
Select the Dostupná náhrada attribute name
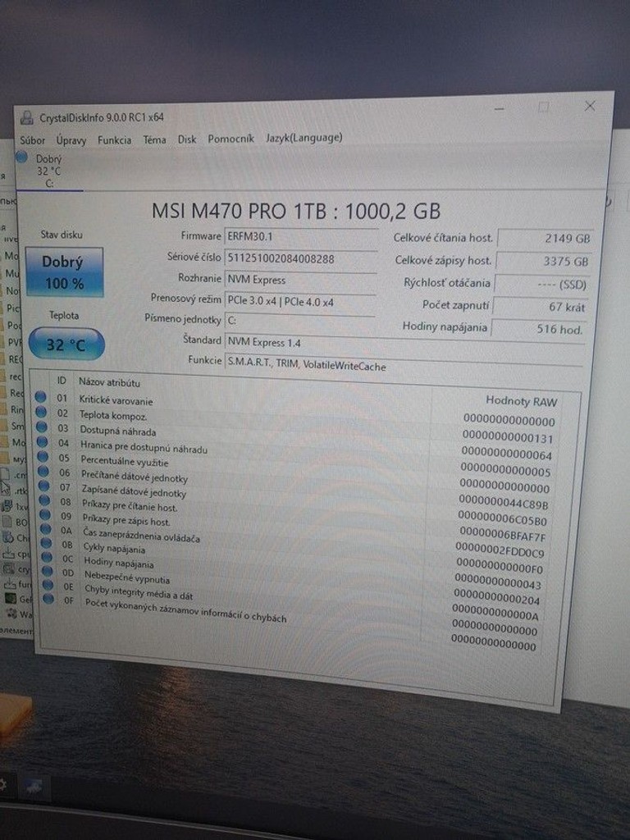coord(118,431)
